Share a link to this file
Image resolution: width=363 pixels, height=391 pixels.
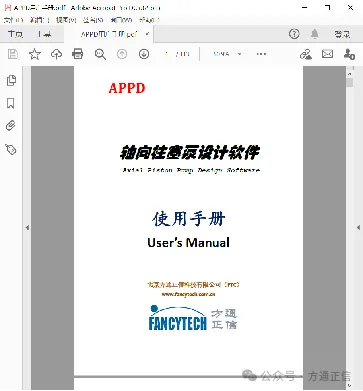(x=306, y=54)
